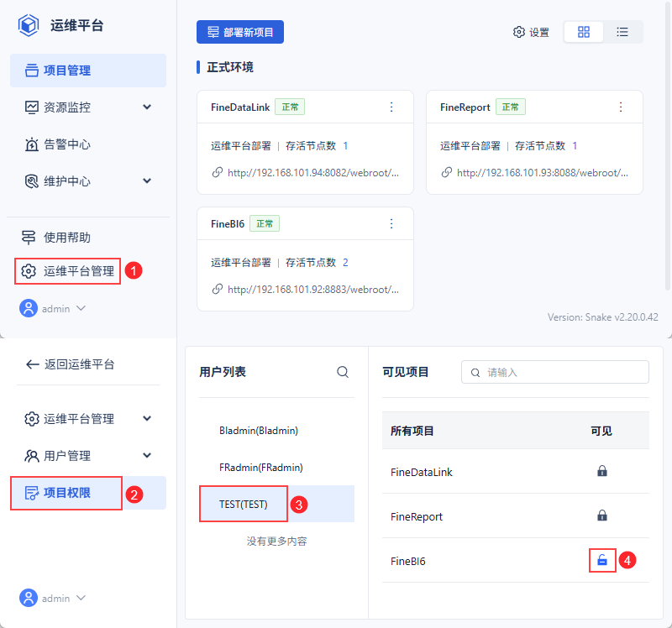
Task: Click FineReport 正常 status badge
Action: coord(511,107)
